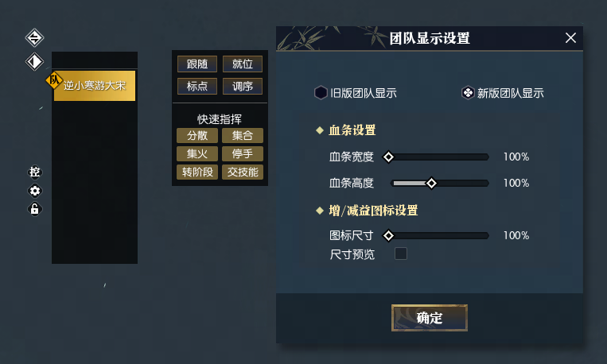Click the half-filled diamond icon
The height and width of the screenshot is (364, 607).
(35, 61)
